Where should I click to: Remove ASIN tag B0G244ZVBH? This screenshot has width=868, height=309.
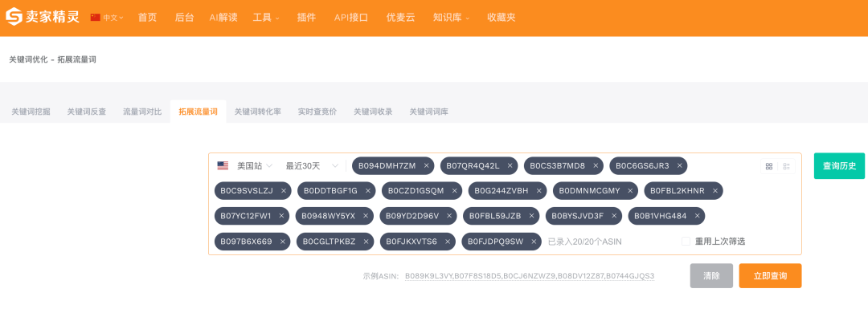point(538,191)
